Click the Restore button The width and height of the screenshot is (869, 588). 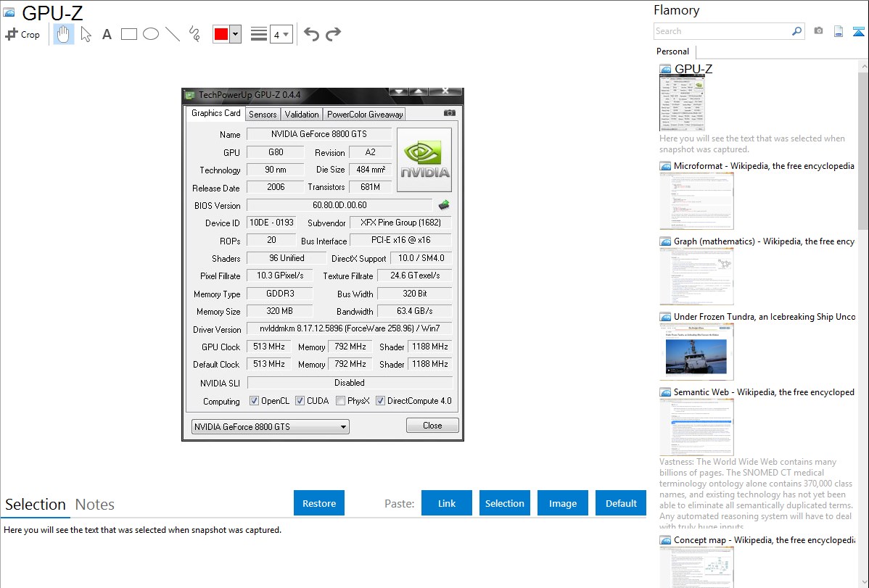(319, 503)
